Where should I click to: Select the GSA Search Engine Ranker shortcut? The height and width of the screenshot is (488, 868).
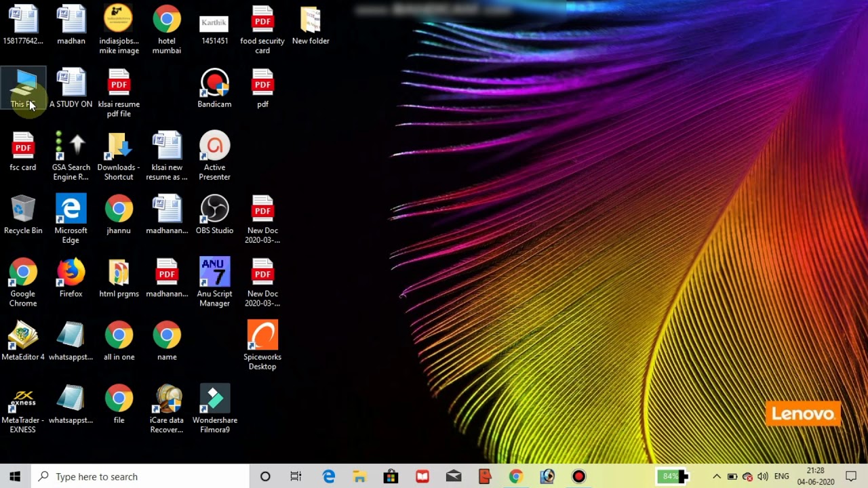point(71,156)
